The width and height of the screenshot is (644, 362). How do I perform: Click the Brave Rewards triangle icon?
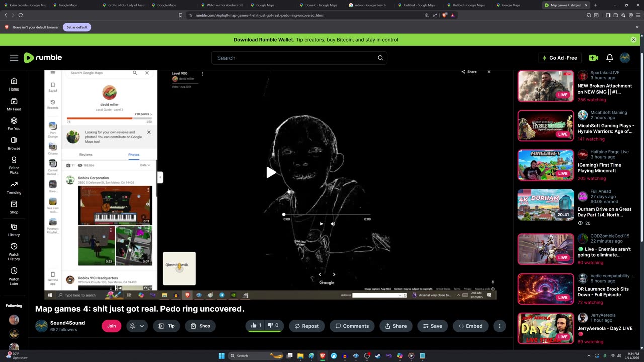[452, 15]
